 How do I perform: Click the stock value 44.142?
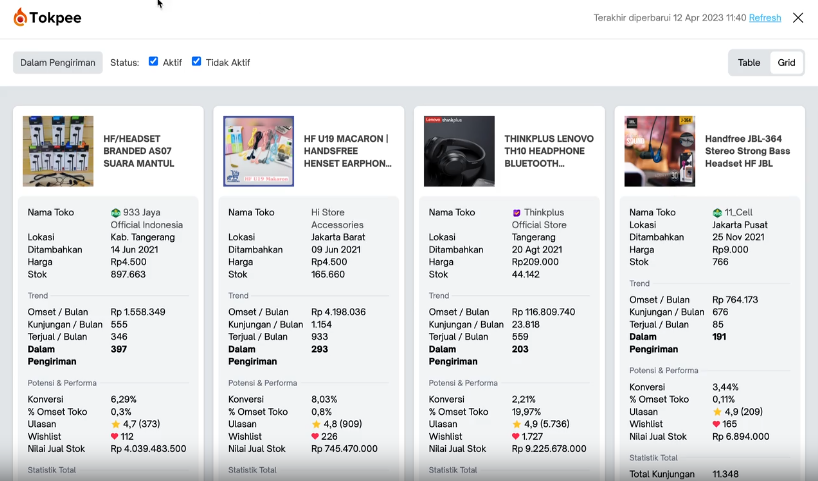coord(525,274)
